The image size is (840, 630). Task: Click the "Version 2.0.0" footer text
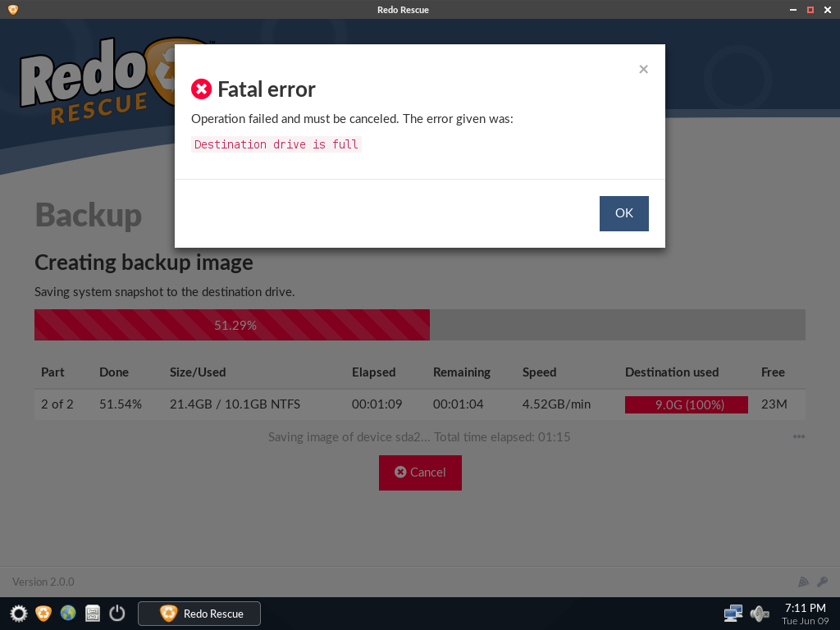pos(43,582)
